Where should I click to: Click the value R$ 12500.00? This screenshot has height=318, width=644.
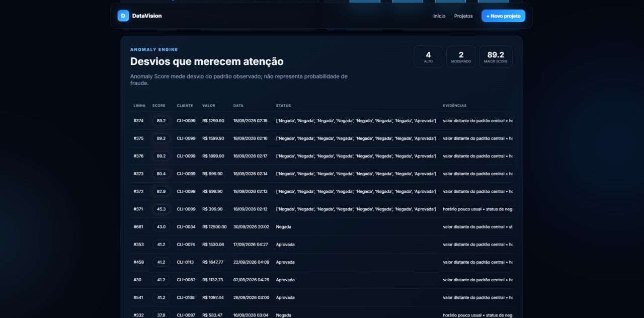coord(214,227)
